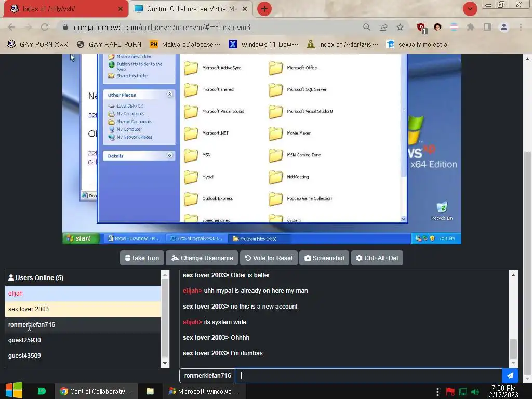Expand the Details panel chevron
The height and width of the screenshot is (399, 532).
click(170, 155)
